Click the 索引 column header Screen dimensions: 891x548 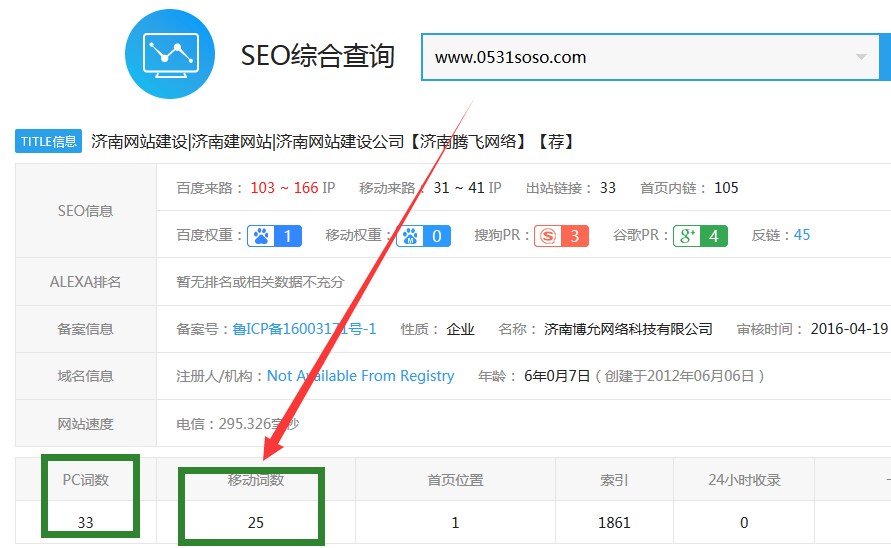point(614,480)
